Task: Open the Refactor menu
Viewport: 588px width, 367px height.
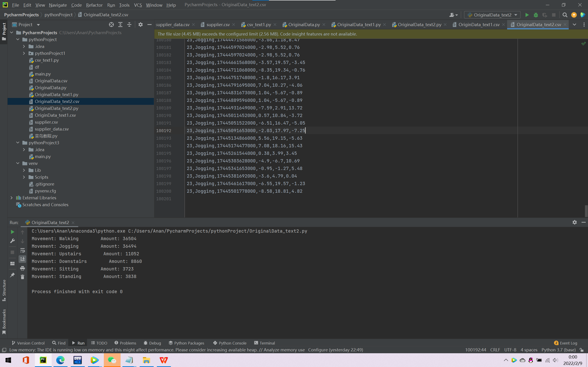Action: 94,5
